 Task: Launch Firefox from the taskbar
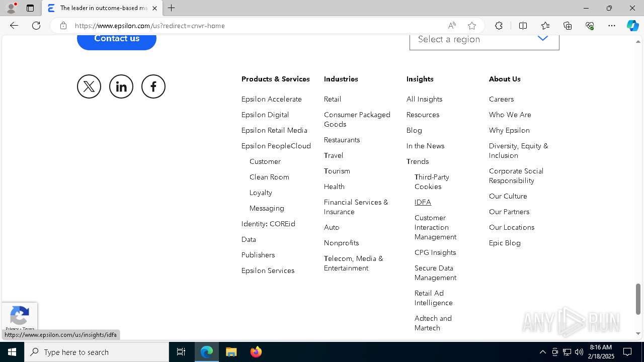coord(256,352)
